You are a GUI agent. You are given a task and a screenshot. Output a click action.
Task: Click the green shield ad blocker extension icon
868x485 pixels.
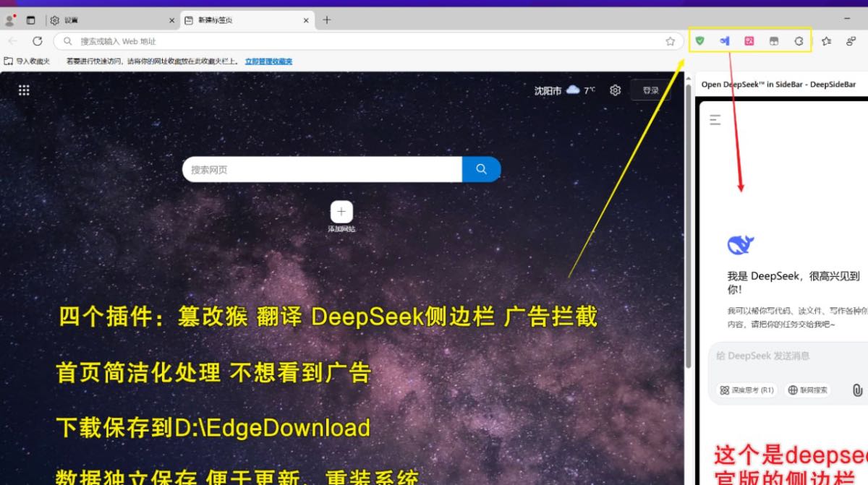coord(699,41)
